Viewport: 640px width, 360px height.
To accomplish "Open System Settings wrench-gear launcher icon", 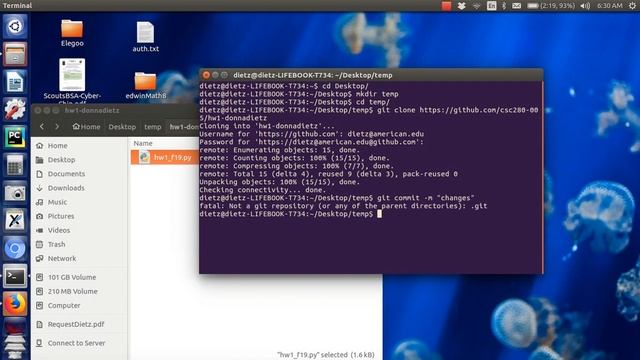I will (x=15, y=109).
